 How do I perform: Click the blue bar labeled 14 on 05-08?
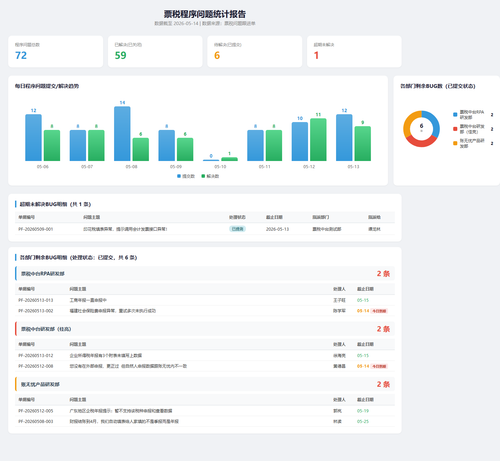click(x=122, y=134)
